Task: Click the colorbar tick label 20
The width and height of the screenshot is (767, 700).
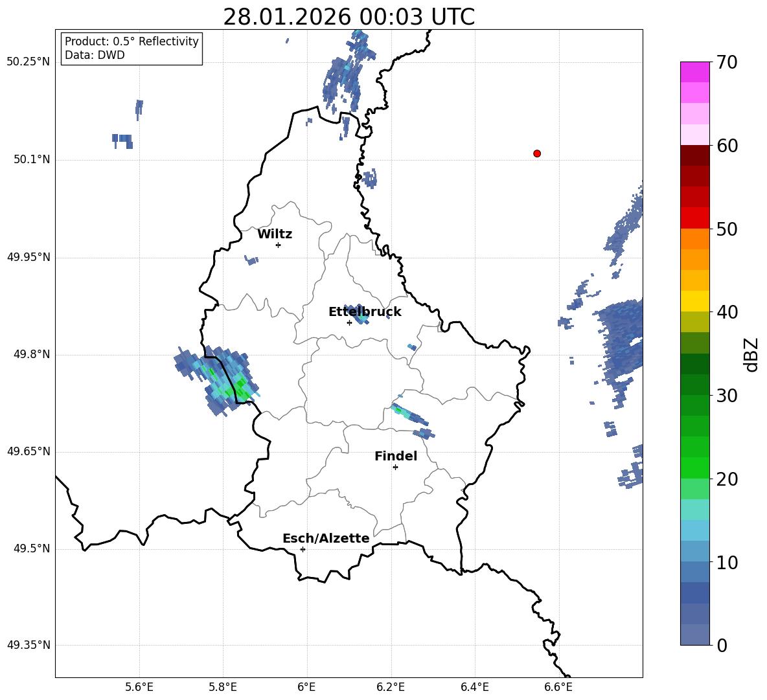Action: click(x=727, y=479)
